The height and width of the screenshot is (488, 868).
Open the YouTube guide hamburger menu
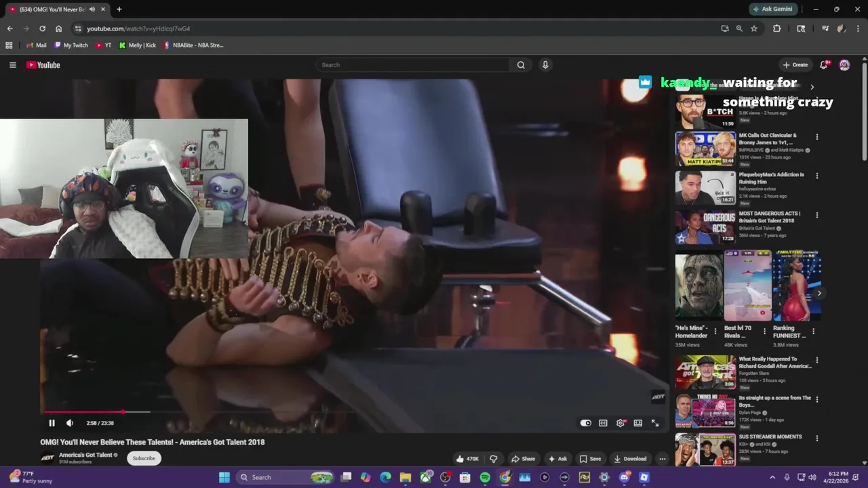(x=12, y=65)
